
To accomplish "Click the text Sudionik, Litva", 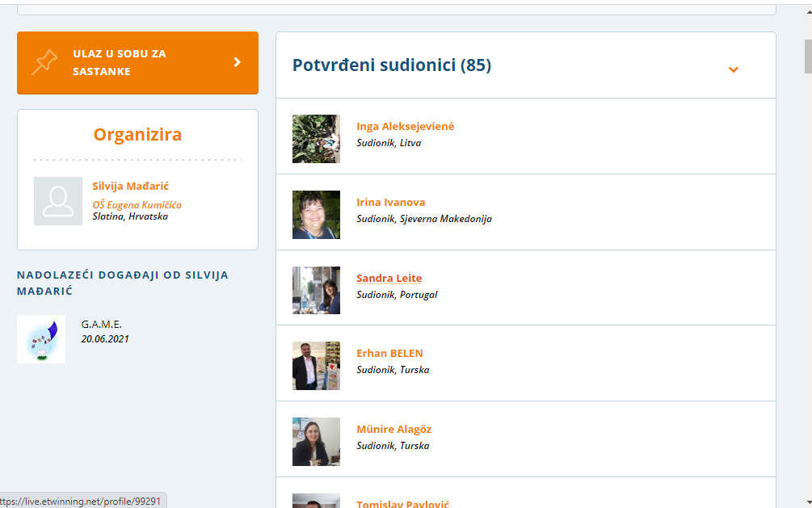I will click(x=389, y=143).
